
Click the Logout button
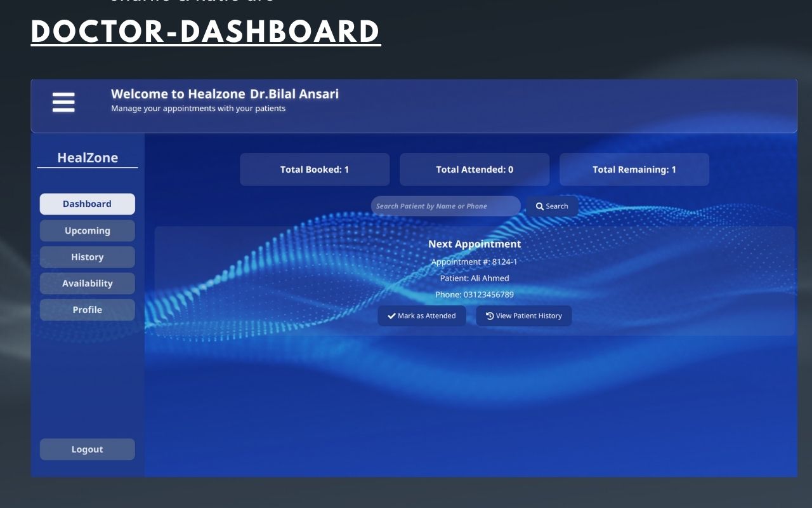point(87,449)
